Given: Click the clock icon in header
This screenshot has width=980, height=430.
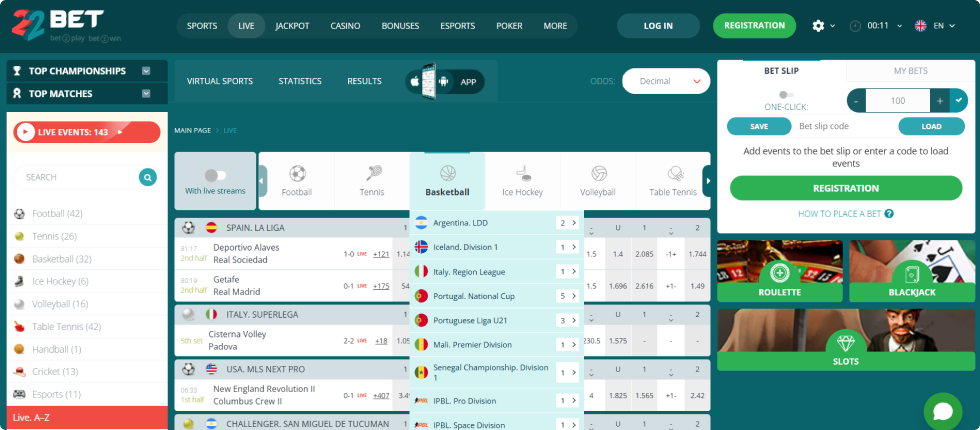Looking at the screenshot, I should click(x=855, y=26).
